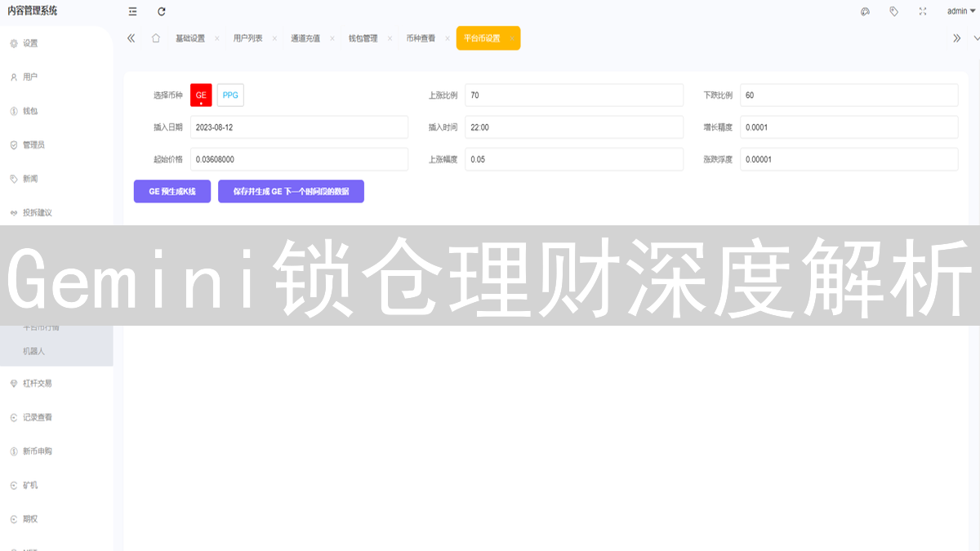Click the circle icon beside 矿机

click(x=14, y=485)
